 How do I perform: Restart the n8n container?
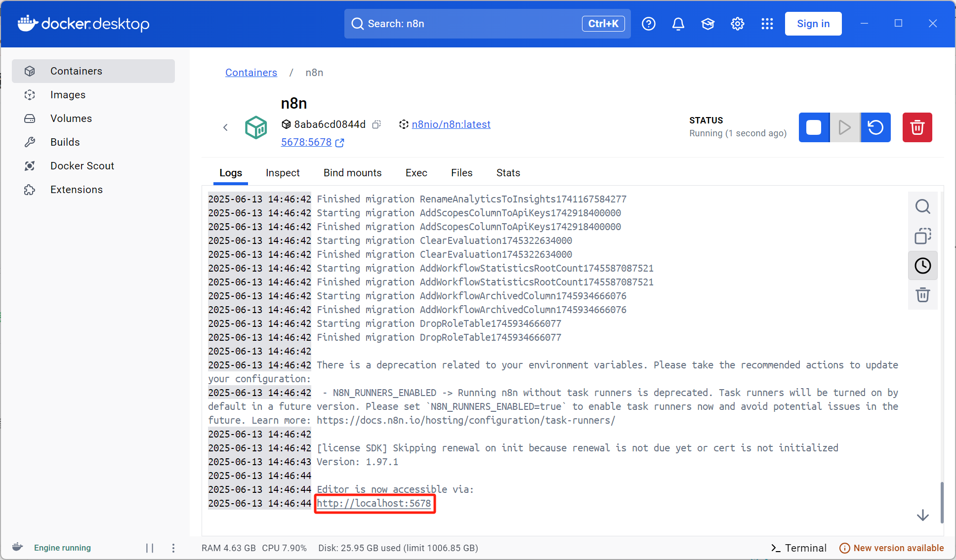tap(875, 127)
